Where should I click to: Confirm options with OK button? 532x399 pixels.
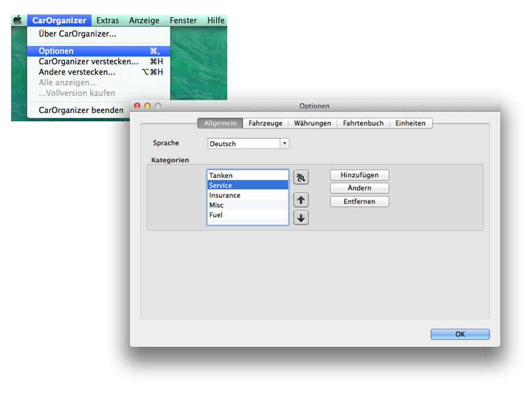pos(460,334)
